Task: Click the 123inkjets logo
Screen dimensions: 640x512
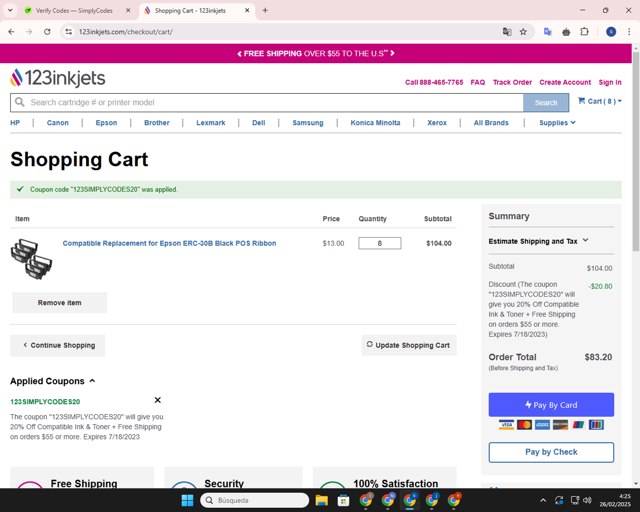Action: click(x=58, y=78)
